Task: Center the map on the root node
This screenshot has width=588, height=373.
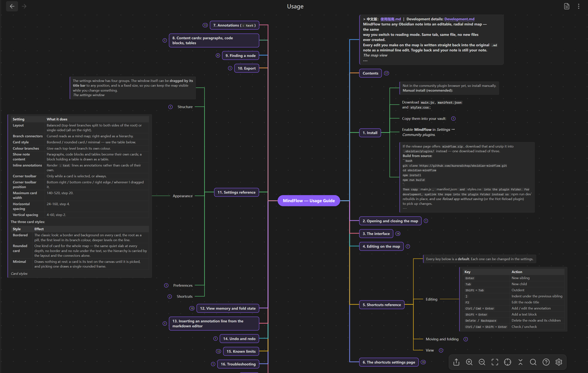Action: pos(507,362)
